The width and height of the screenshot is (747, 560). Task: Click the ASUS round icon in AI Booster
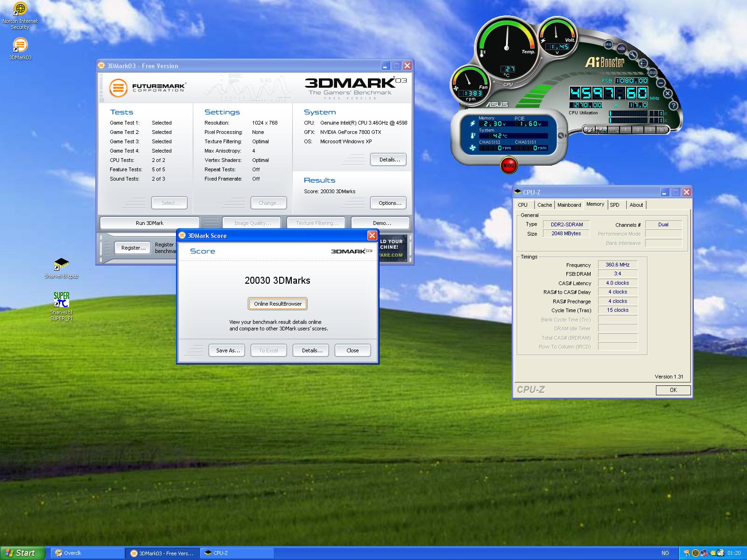pyautogui.click(x=652, y=72)
